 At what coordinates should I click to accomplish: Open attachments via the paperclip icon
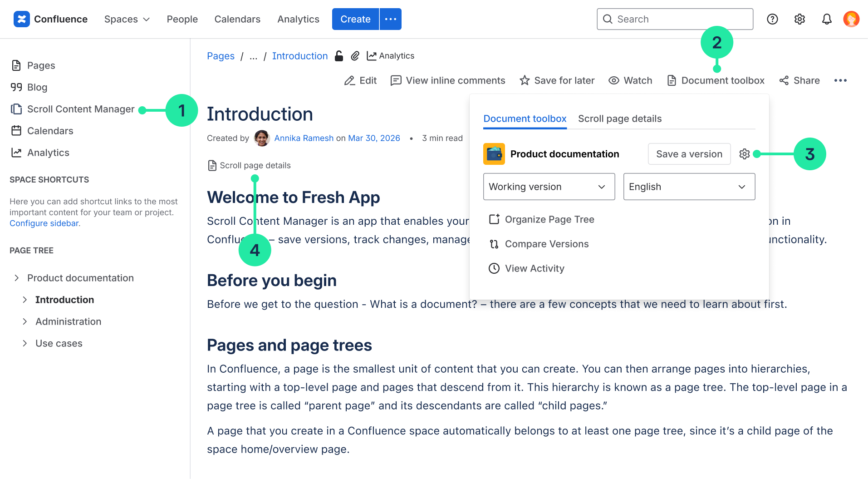coord(355,56)
